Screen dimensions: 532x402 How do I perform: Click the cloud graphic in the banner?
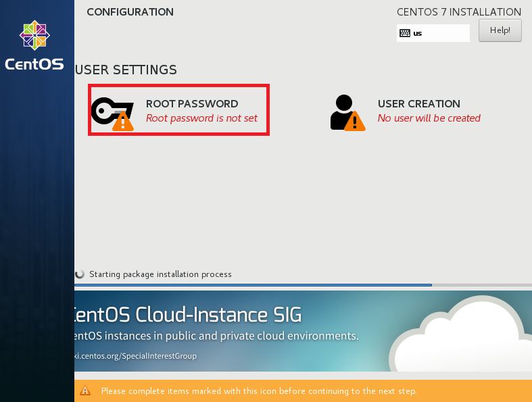460,334
